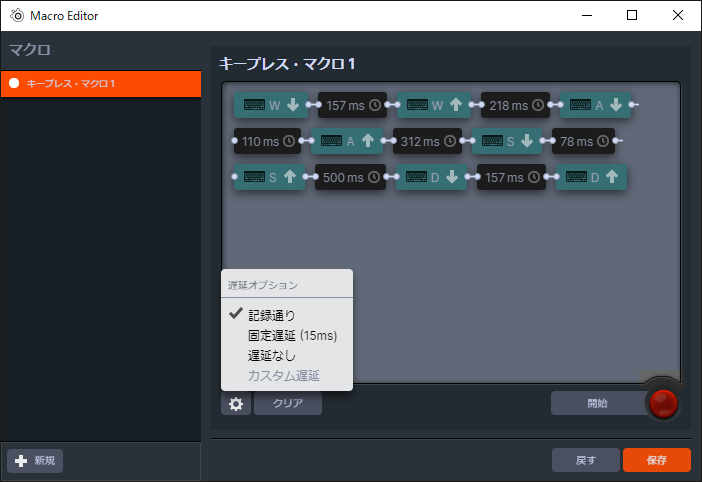This screenshot has width=702, height=482.
Task: Click the A key-up macro block
Action: coord(347,141)
